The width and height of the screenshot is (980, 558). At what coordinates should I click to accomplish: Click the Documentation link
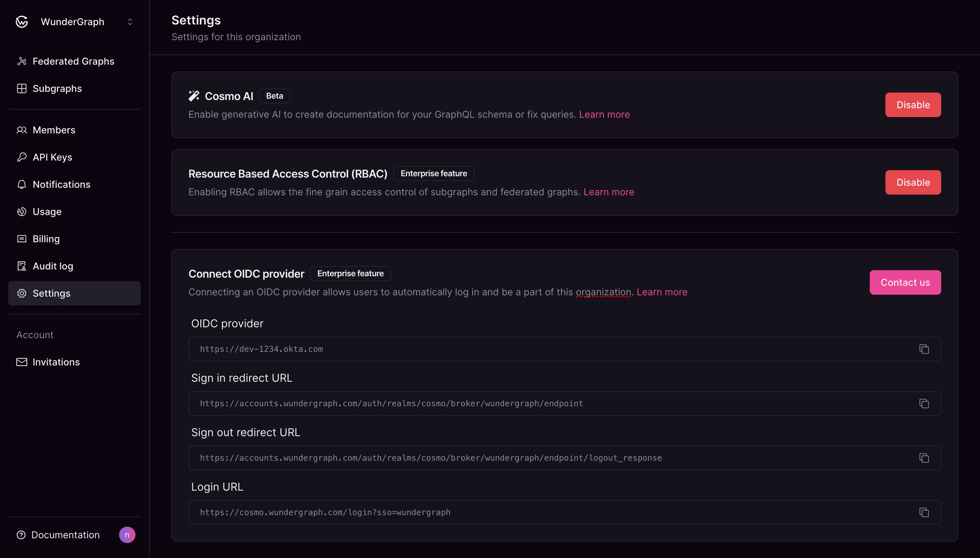[x=65, y=534]
